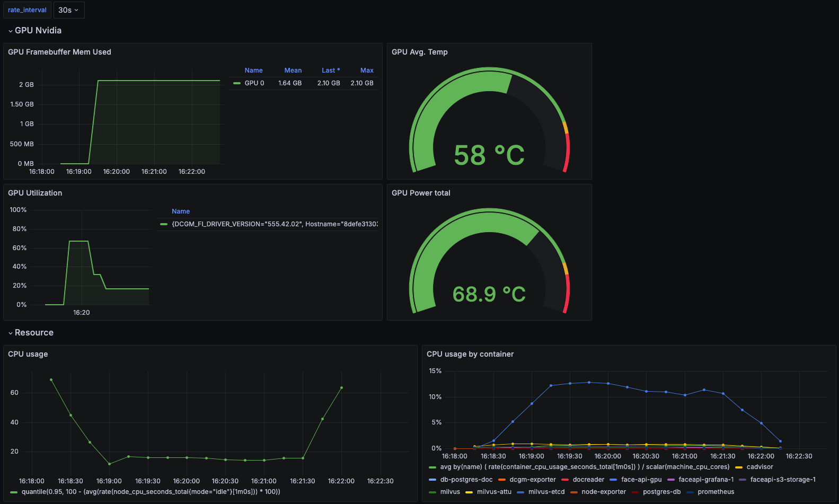Screen dimensions: 839x504
Task: Click GPU 0 green color swatch
Action: pos(237,83)
